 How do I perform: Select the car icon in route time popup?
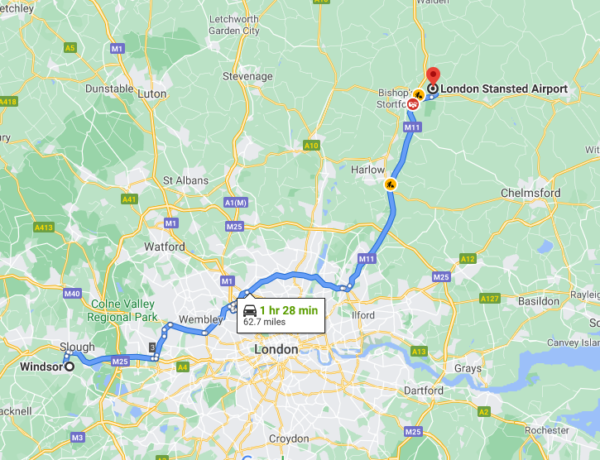pos(250,310)
